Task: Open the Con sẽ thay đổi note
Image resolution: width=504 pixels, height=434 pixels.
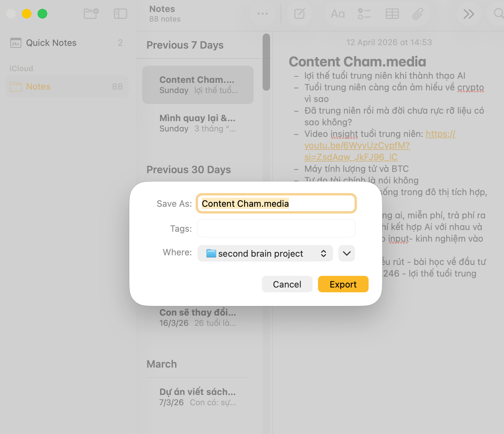Action: pyautogui.click(x=198, y=317)
